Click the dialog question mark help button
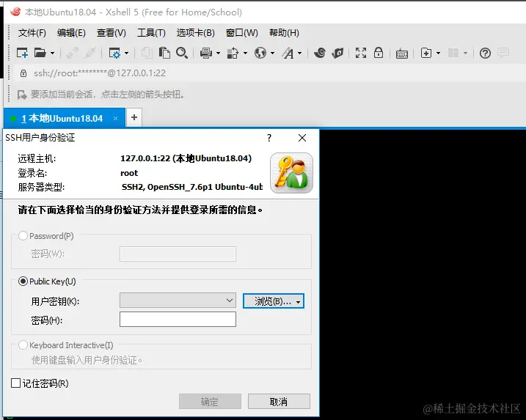Viewport: 526px width, 420px height. (x=269, y=138)
